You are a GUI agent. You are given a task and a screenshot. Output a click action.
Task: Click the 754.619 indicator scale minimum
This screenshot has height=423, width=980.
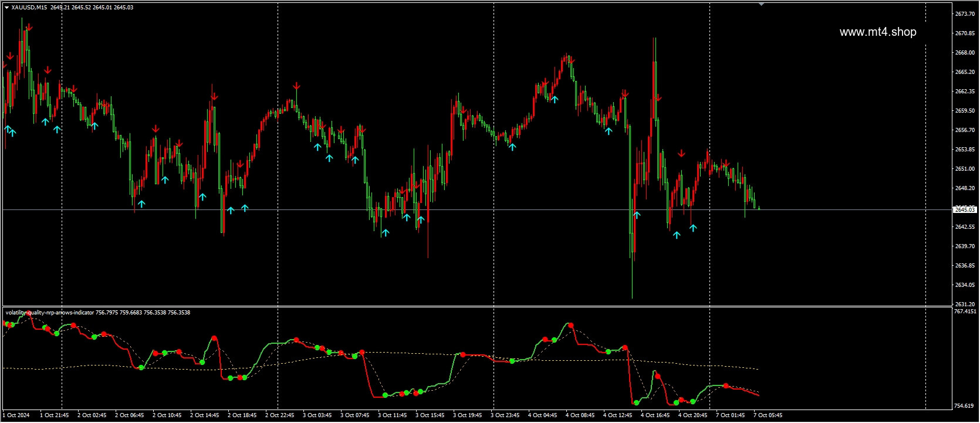pos(964,406)
